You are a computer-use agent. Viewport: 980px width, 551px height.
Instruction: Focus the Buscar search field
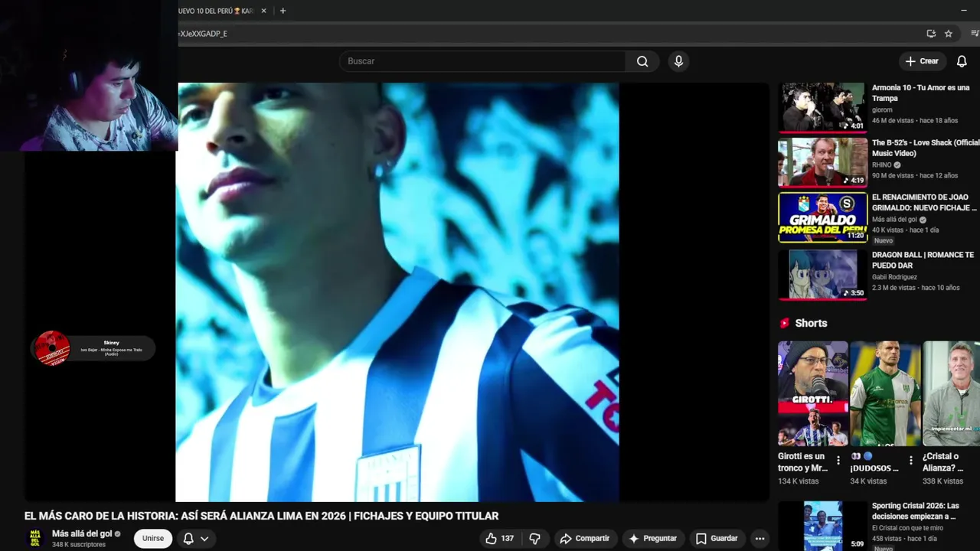click(482, 61)
